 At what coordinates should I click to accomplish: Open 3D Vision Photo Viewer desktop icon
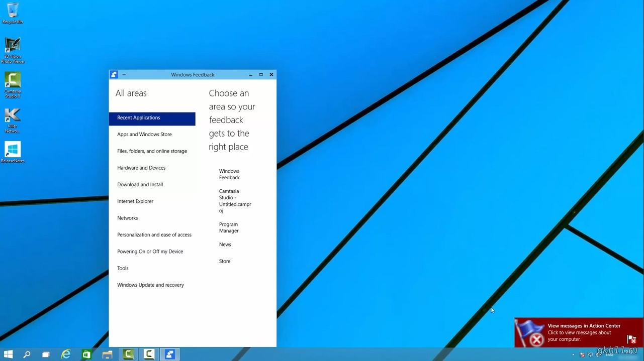click(13, 50)
